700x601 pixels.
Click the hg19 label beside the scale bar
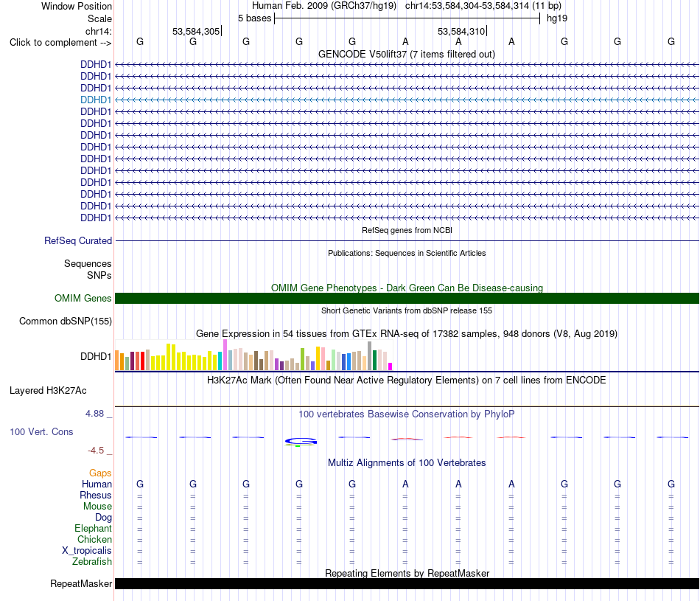[557, 18]
